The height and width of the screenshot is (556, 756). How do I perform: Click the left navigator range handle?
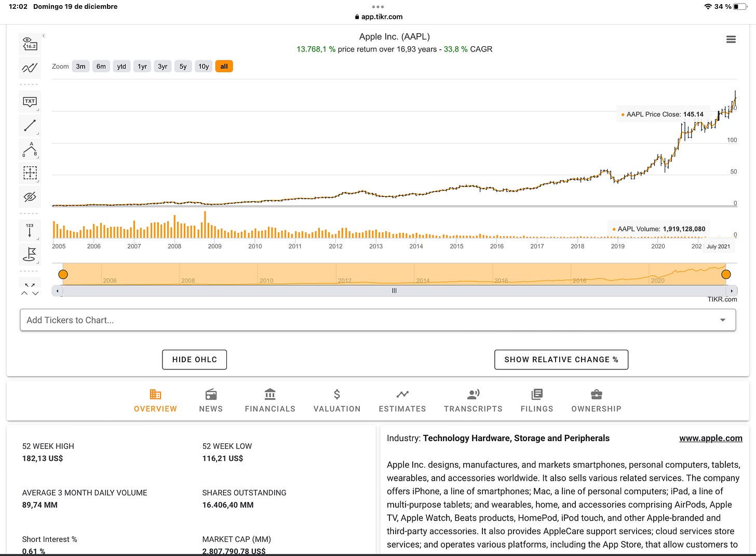(x=63, y=274)
